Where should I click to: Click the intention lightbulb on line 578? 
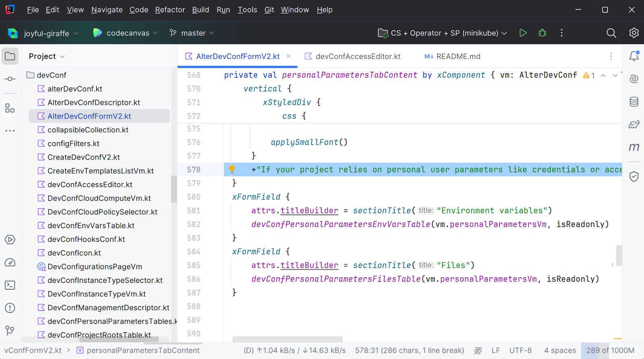[x=232, y=169]
